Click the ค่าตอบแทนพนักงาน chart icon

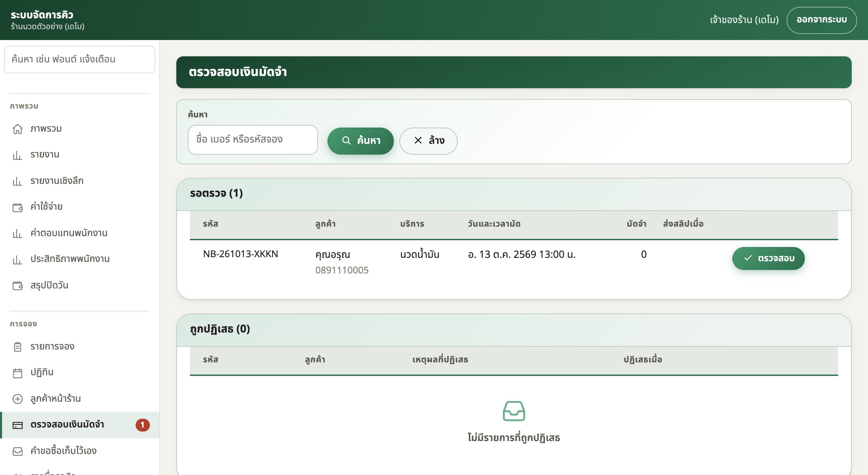[18, 233]
